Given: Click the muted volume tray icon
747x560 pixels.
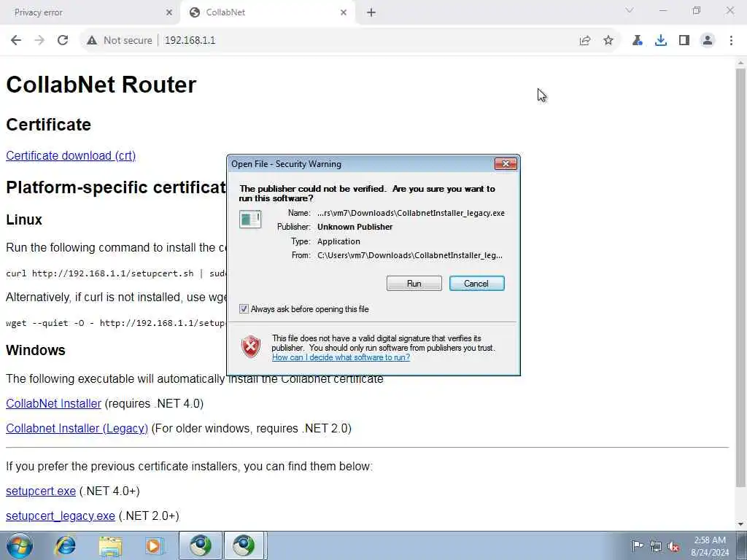Looking at the screenshot, I should click(x=673, y=546).
